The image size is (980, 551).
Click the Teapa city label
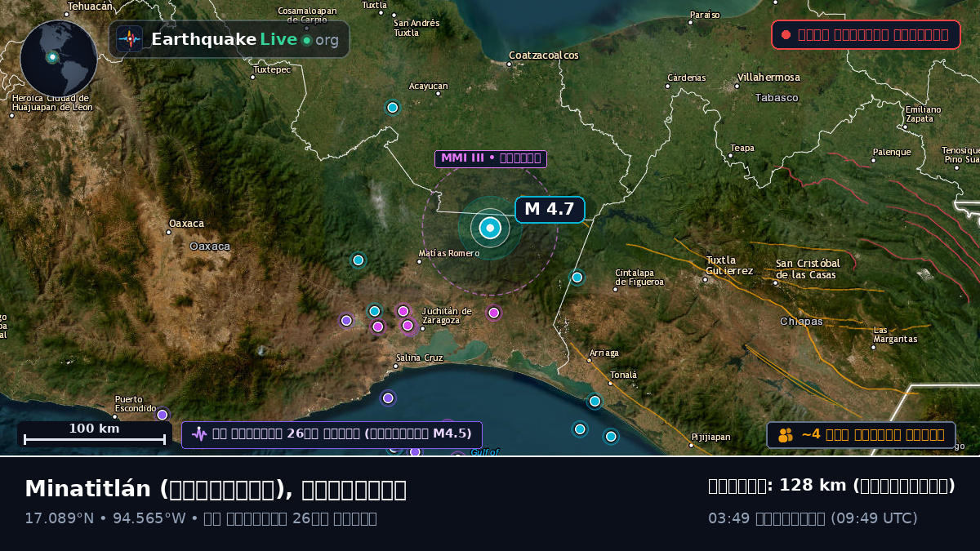coord(742,148)
